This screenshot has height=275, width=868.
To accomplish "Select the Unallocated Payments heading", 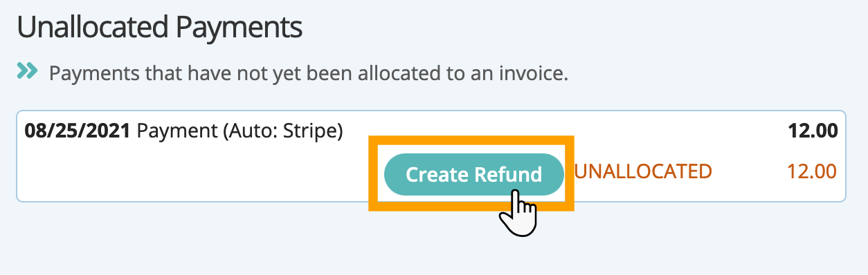I will 159,28.
